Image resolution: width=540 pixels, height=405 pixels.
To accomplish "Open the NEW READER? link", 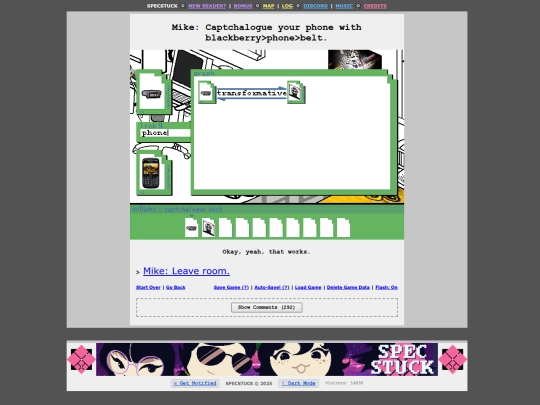I will pos(207,6).
